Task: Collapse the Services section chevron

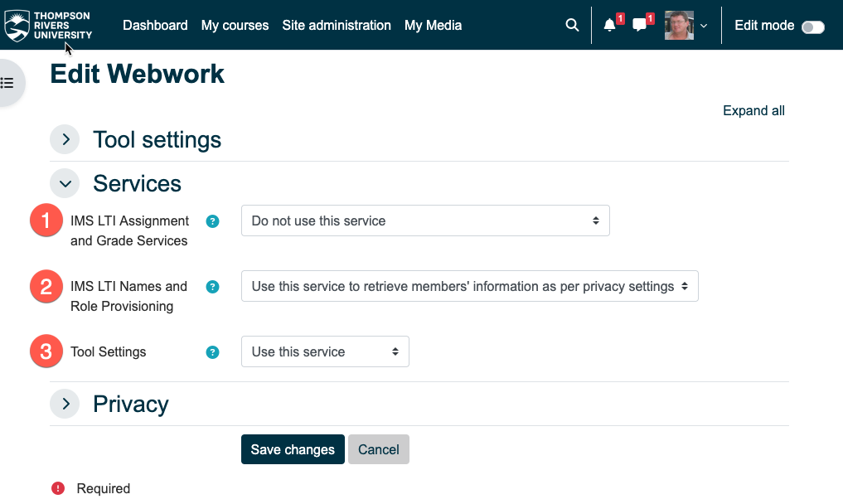Action: (65, 183)
